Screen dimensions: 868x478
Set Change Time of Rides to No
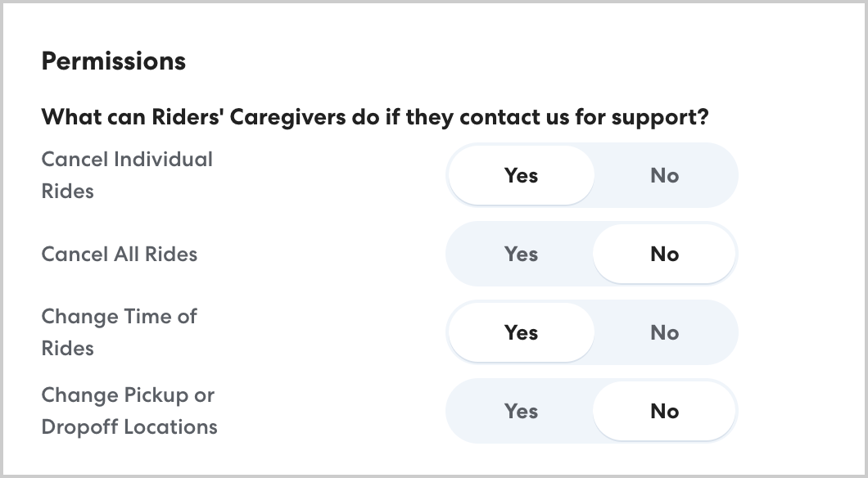(664, 332)
